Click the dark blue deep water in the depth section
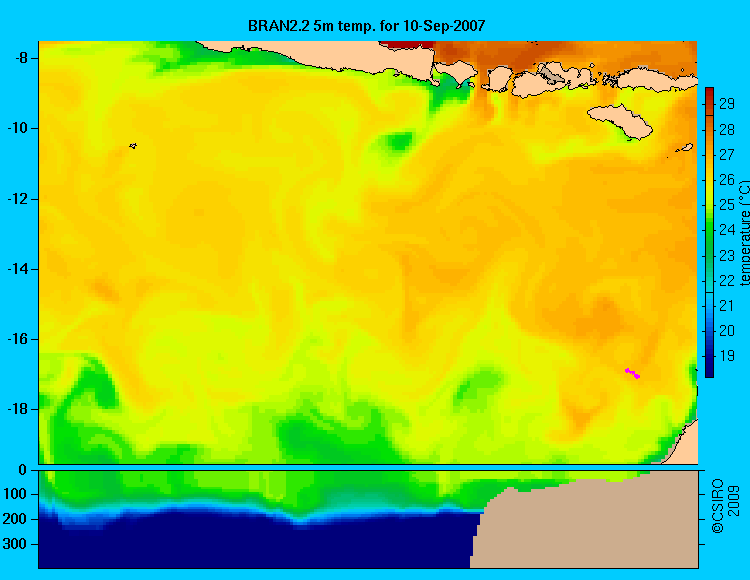750x580 pixels. point(258,543)
